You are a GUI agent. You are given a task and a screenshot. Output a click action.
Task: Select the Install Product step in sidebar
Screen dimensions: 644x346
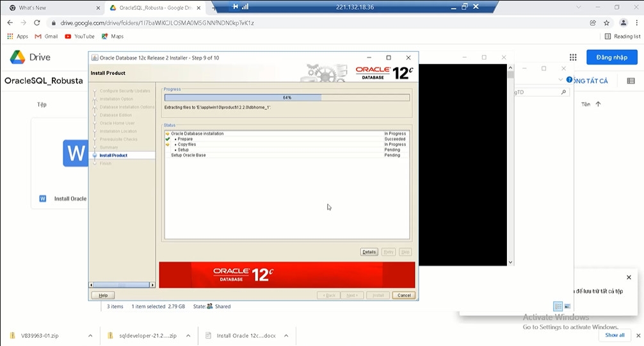113,155
